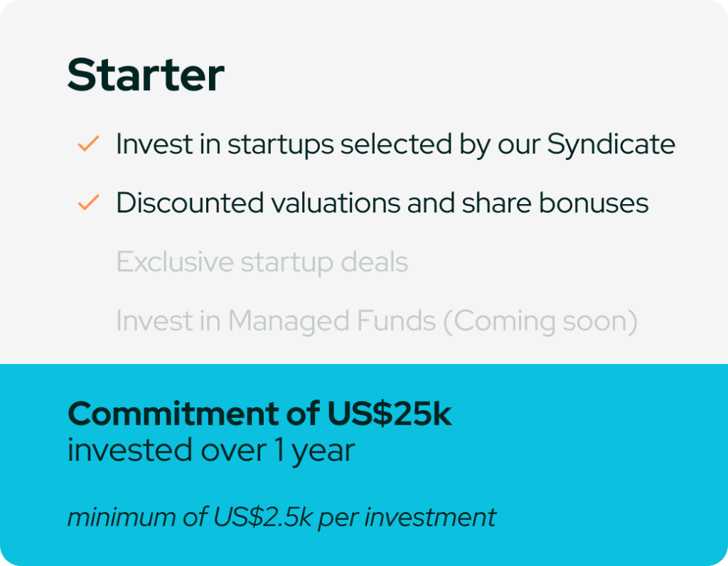Screen dimensions: 728x566
Task: Click empty grey area right of Starter
Action: [464, 74]
